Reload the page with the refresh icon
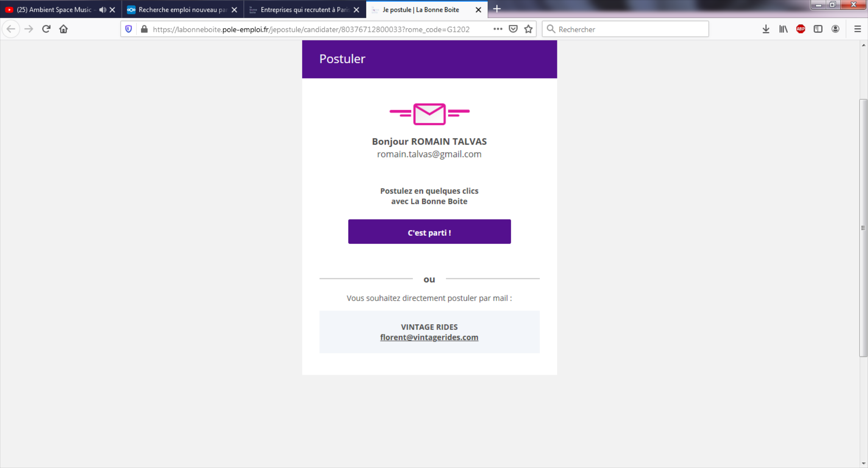Image resolution: width=868 pixels, height=468 pixels. (46, 29)
